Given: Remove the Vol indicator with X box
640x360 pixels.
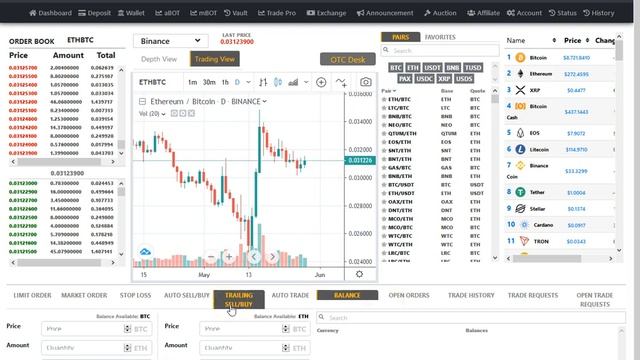Looking at the screenshot, I should [x=191, y=113].
